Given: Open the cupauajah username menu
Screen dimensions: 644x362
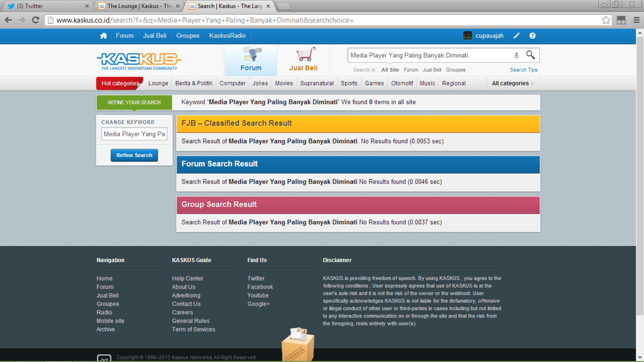Looking at the screenshot, I should (490, 36).
